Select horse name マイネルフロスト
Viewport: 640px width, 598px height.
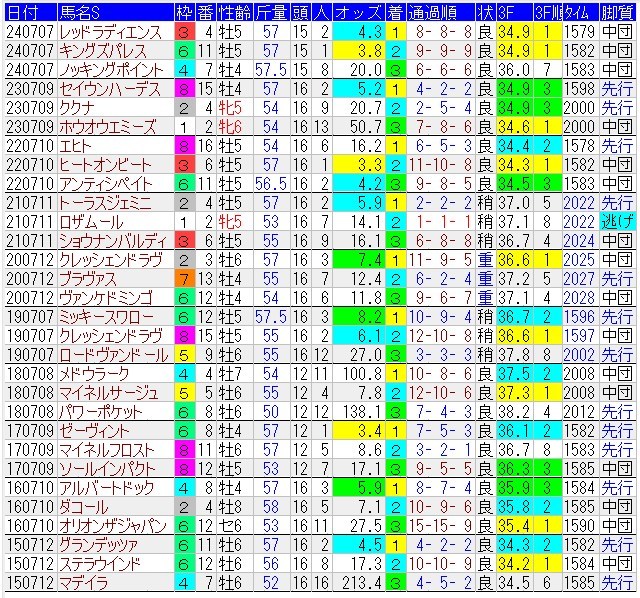coord(107,450)
